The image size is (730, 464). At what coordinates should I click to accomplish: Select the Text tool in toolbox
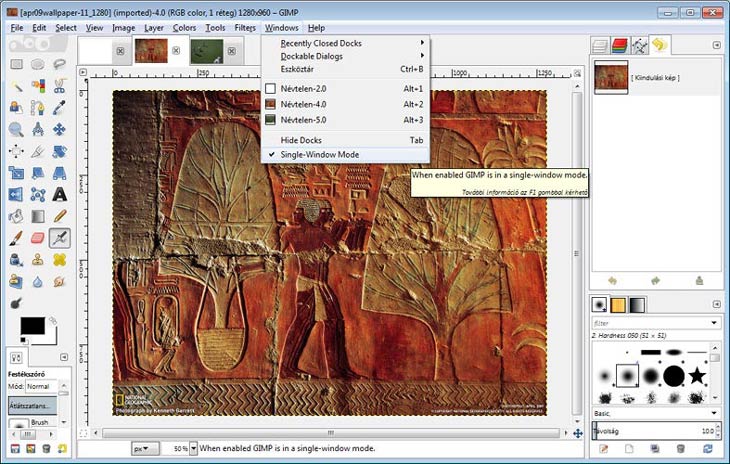(59, 194)
